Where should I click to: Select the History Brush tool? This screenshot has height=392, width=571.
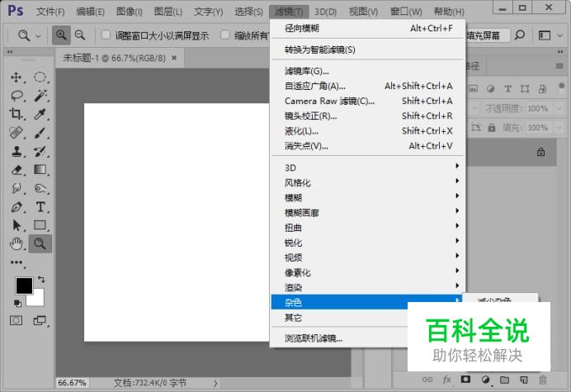click(40, 151)
